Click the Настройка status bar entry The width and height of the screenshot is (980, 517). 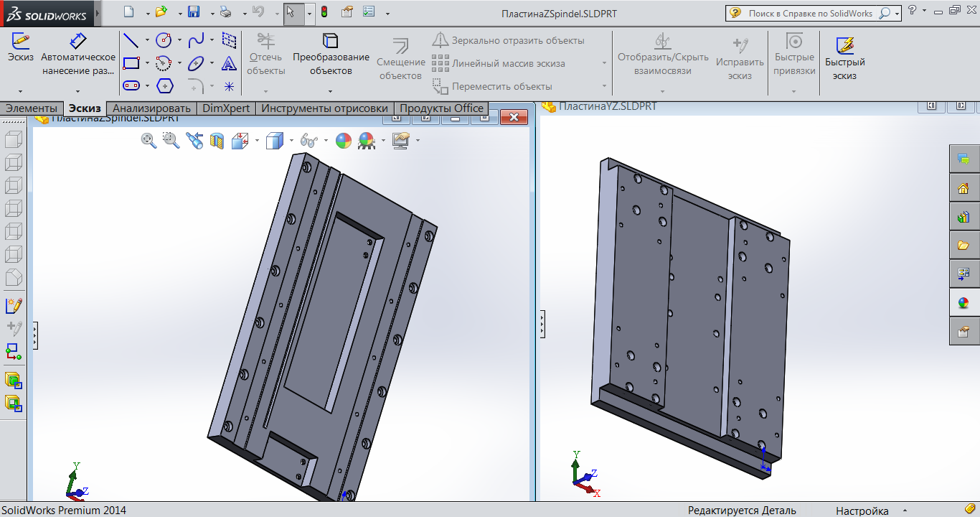pos(862,511)
